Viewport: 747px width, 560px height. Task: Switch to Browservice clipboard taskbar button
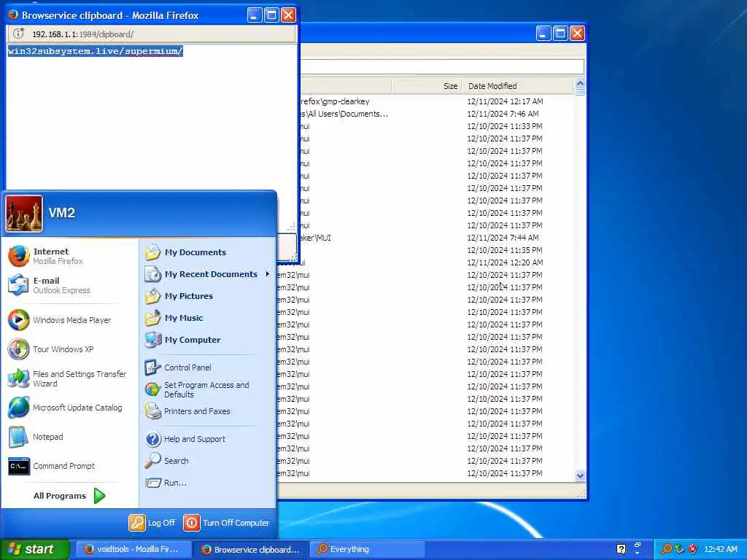pyautogui.click(x=251, y=550)
